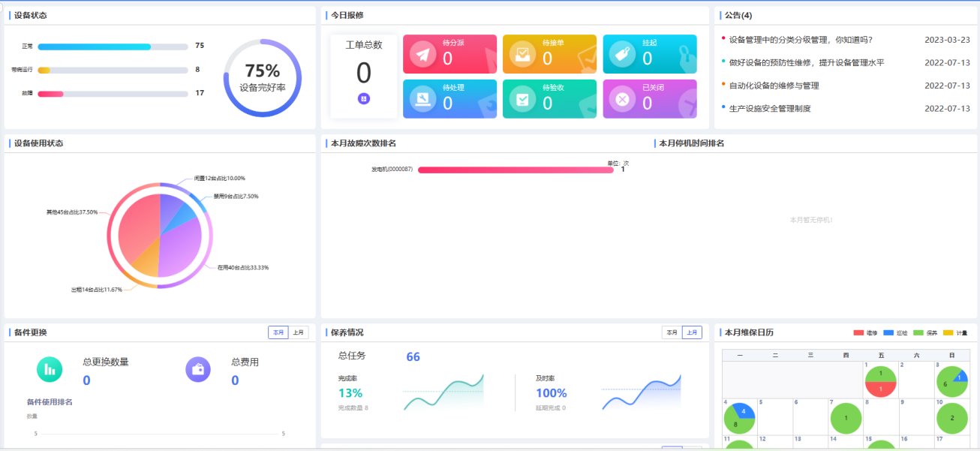The width and height of the screenshot is (980, 451).
Task: Click the 挂起 tag icon
Action: 622,54
